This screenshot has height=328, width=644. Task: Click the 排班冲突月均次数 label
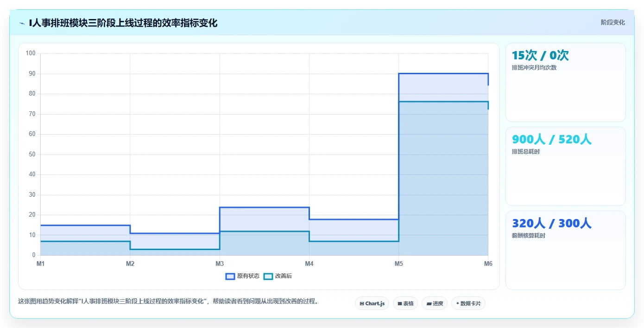534,68
